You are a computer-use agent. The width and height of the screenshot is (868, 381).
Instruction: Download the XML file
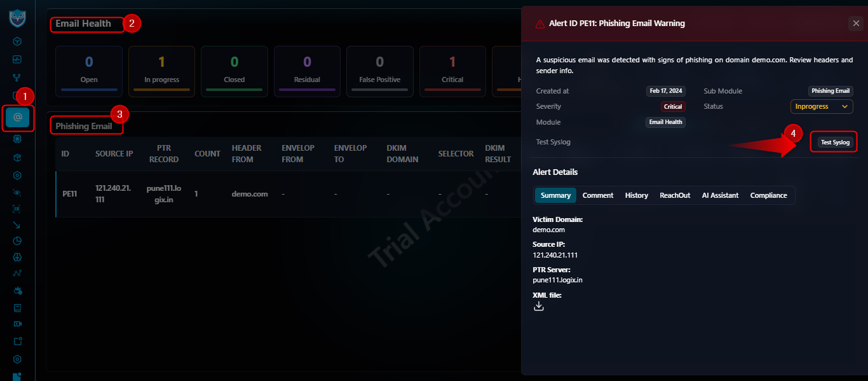pyautogui.click(x=539, y=306)
